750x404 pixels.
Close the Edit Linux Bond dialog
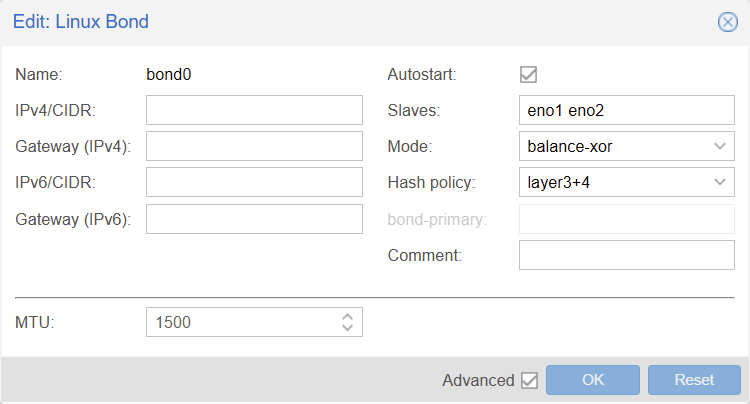point(728,22)
